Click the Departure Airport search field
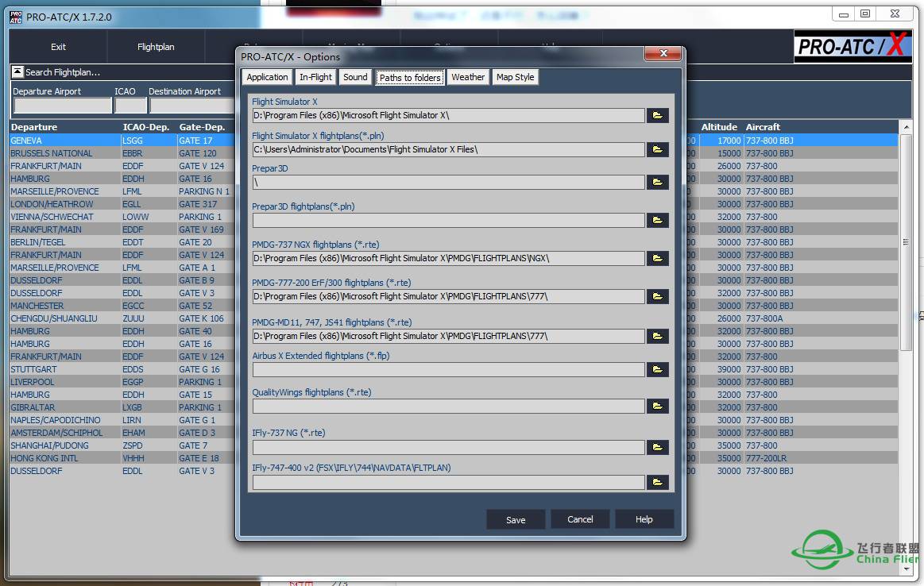Viewport: 924px width, 586px height. pyautogui.click(x=63, y=106)
